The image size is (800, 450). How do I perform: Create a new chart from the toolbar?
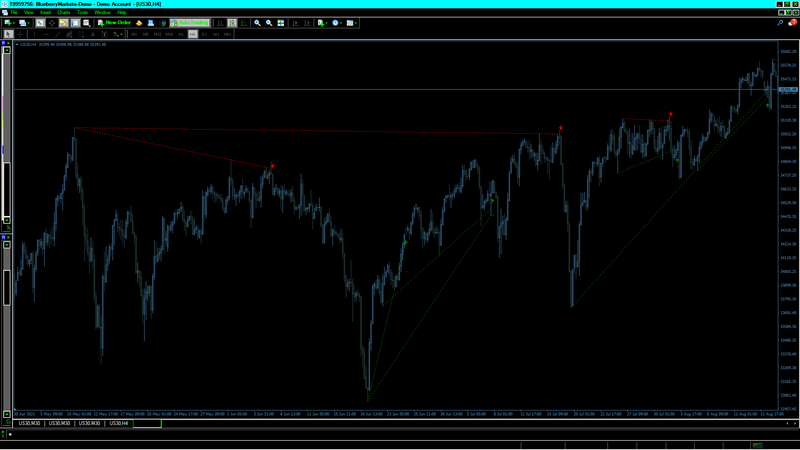(x=8, y=23)
